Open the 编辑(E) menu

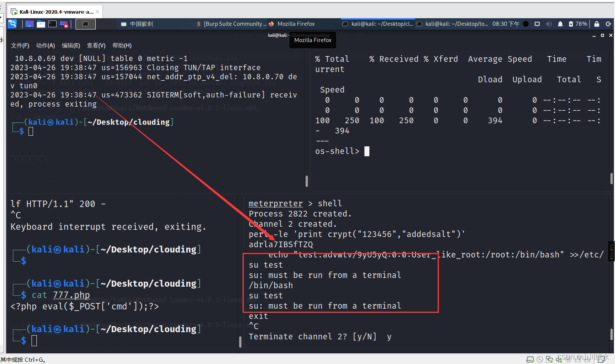pyautogui.click(x=71, y=45)
